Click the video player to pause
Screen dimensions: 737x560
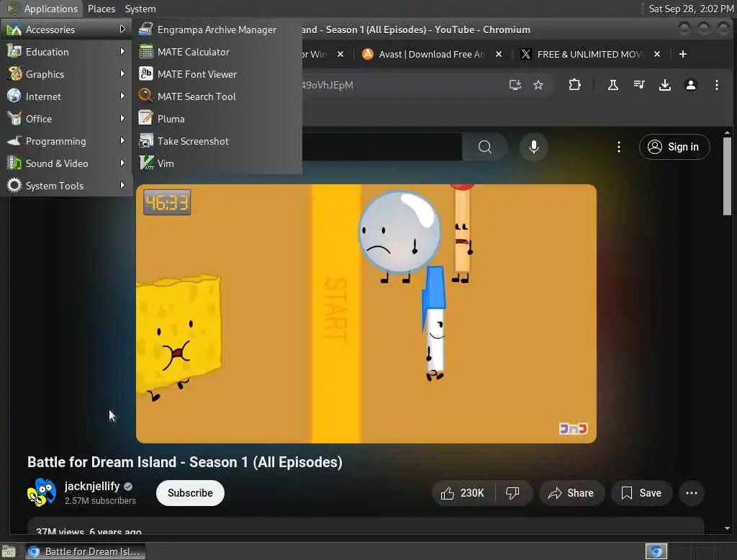[x=366, y=314]
